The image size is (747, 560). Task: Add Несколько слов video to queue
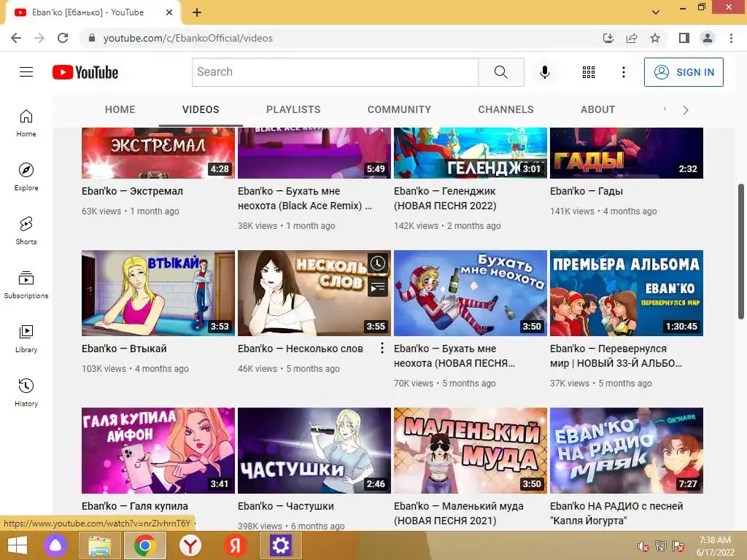coord(378,287)
